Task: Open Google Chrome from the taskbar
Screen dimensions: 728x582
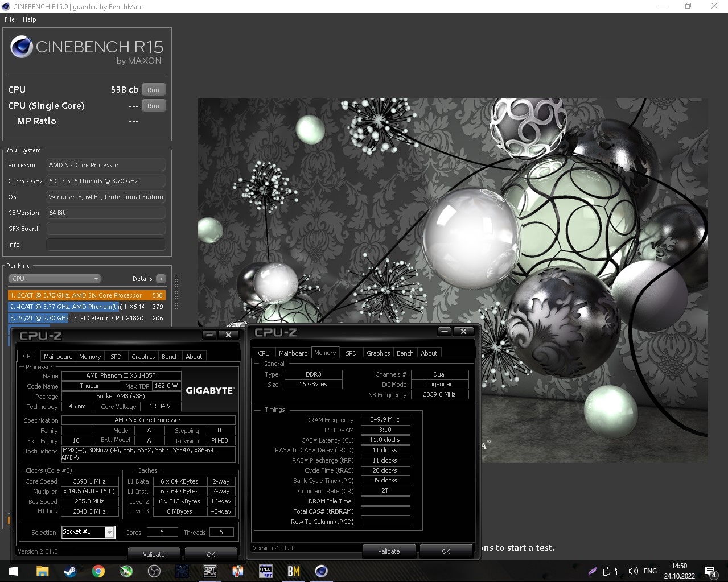Action: pos(98,571)
